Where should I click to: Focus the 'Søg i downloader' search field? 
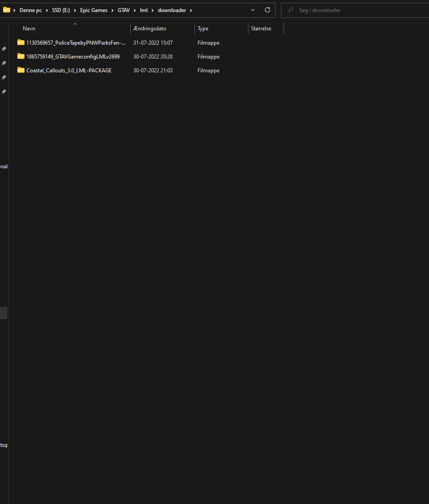click(x=355, y=10)
